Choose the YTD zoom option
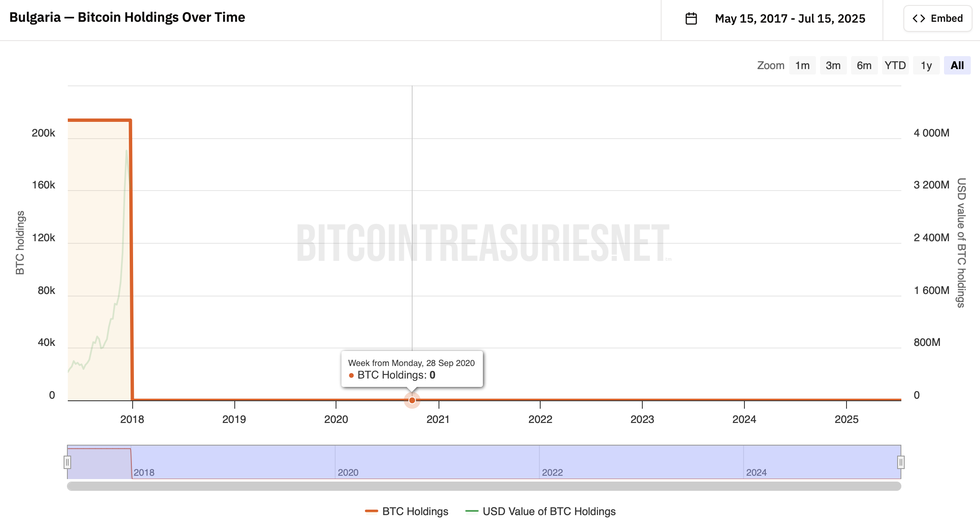 point(895,65)
